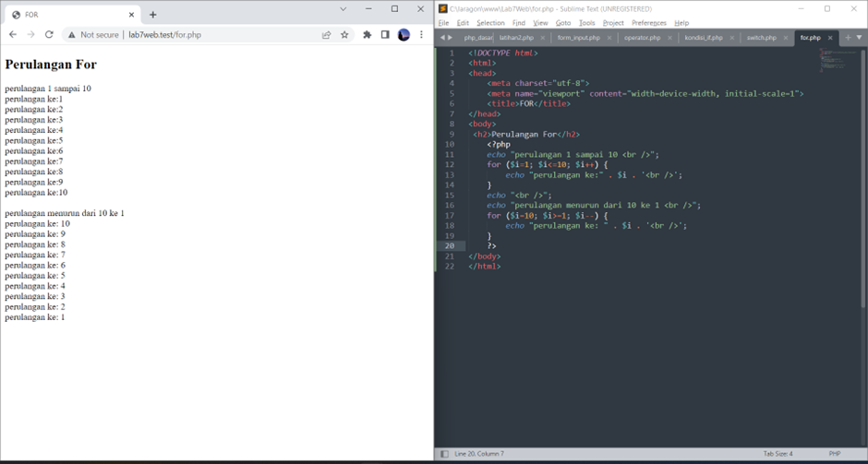The image size is (868, 464).
Task: Close the FOR browser tab
Action: pyautogui.click(x=131, y=15)
